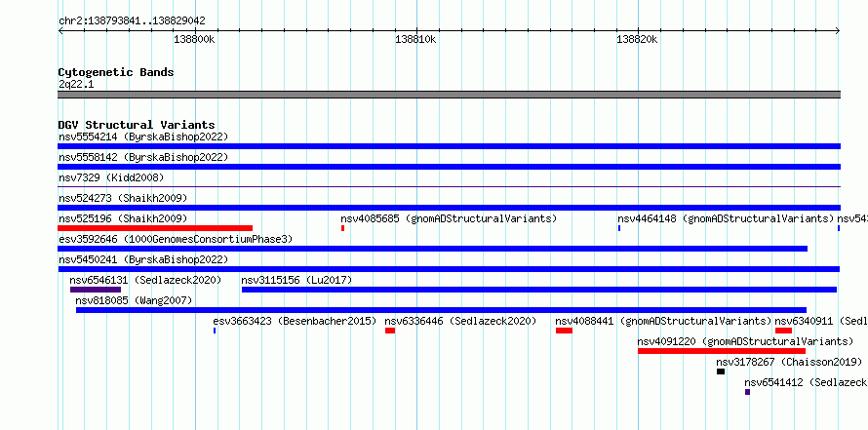Screen dimensions: 868x430
Task: Select the blue bar under nsv5450241
Action: tap(449, 269)
